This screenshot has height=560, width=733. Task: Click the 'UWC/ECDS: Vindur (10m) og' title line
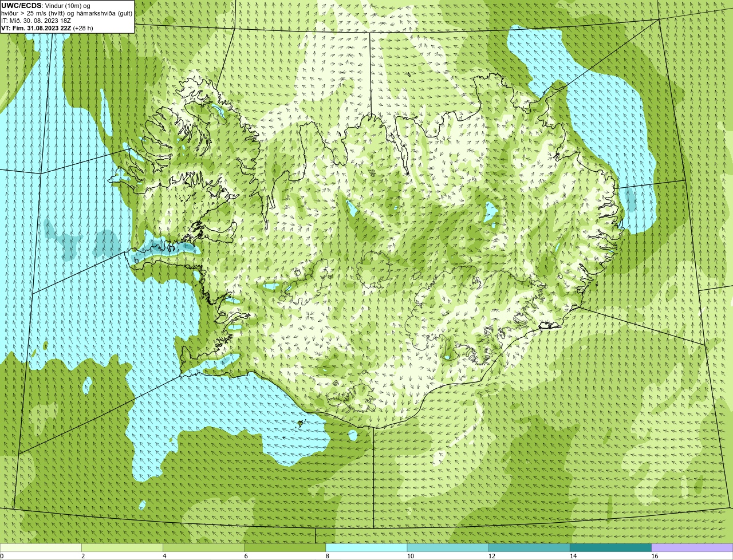click(46, 6)
